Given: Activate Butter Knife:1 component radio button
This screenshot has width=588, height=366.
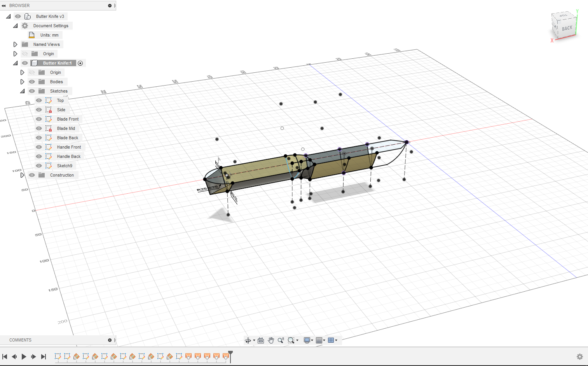Looking at the screenshot, I should [x=80, y=63].
